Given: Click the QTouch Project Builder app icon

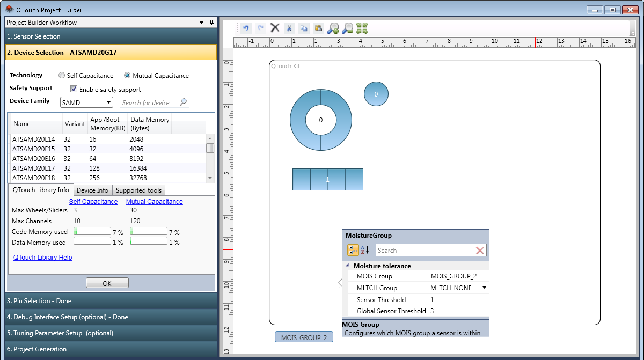Looking at the screenshot, I should pyautogui.click(x=9, y=9).
